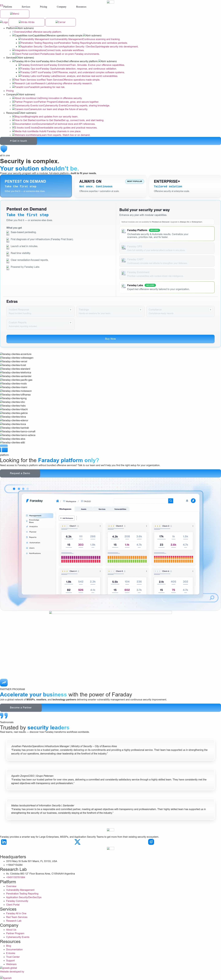Screen dimensions: 221x980
Task: Click the Research Lab phone number
Action: (x=16, y=877)
